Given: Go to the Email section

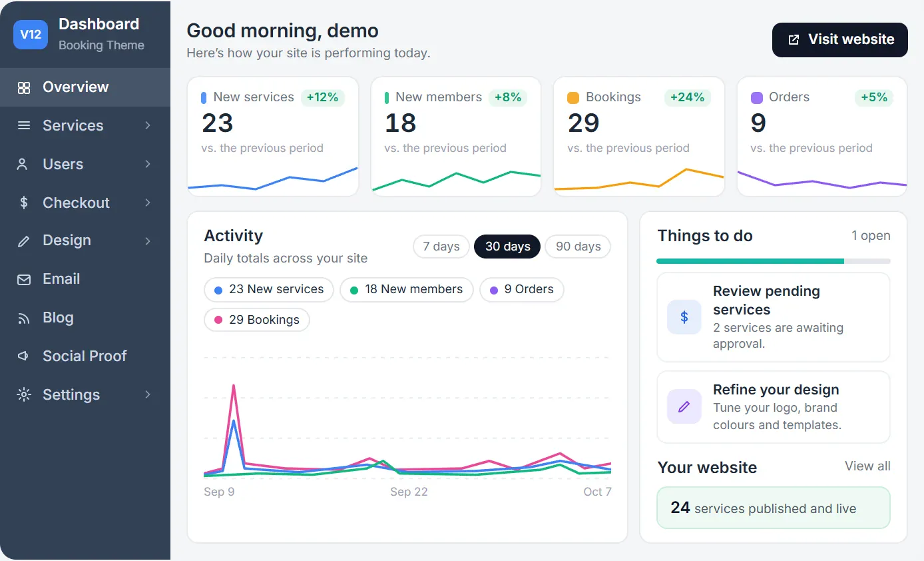Looking at the screenshot, I should coord(85,279).
